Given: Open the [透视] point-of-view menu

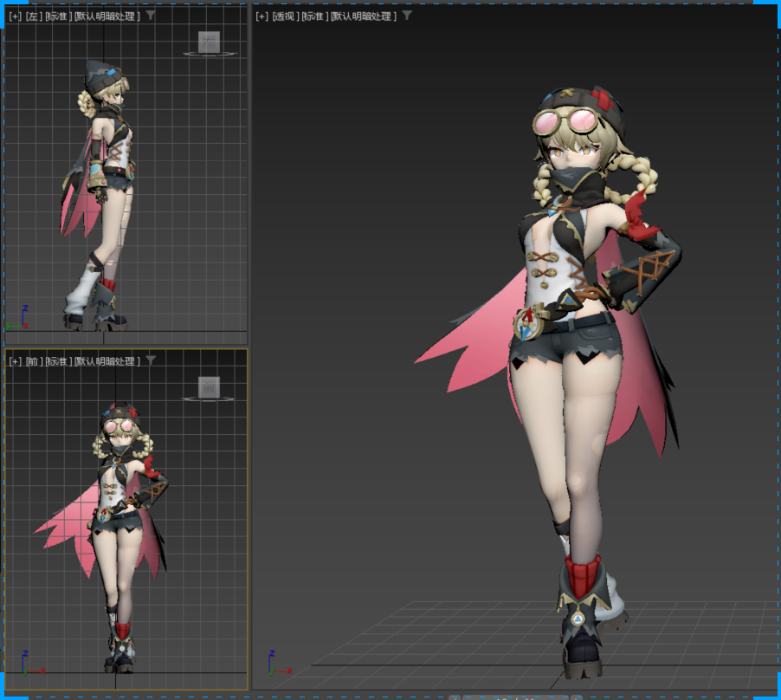Looking at the screenshot, I should 286,16.
